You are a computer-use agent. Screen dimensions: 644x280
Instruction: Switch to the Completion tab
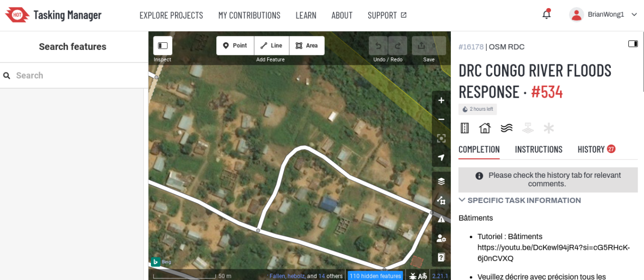point(479,150)
